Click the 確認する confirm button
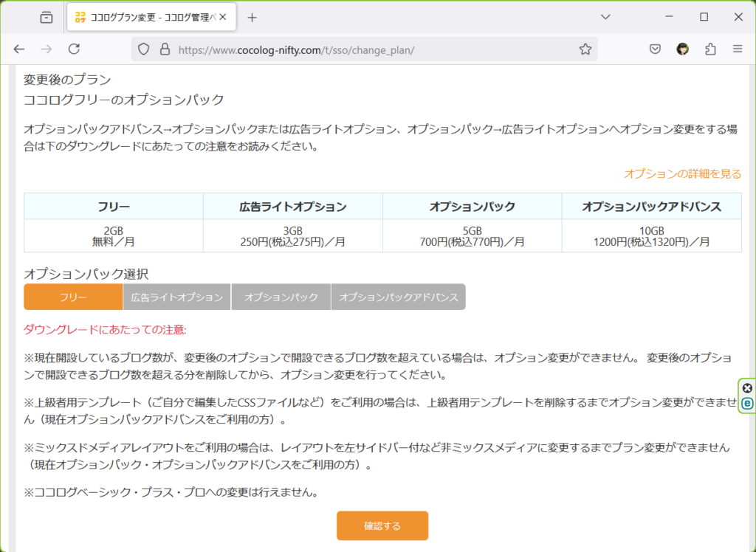756x552 pixels. (x=382, y=525)
